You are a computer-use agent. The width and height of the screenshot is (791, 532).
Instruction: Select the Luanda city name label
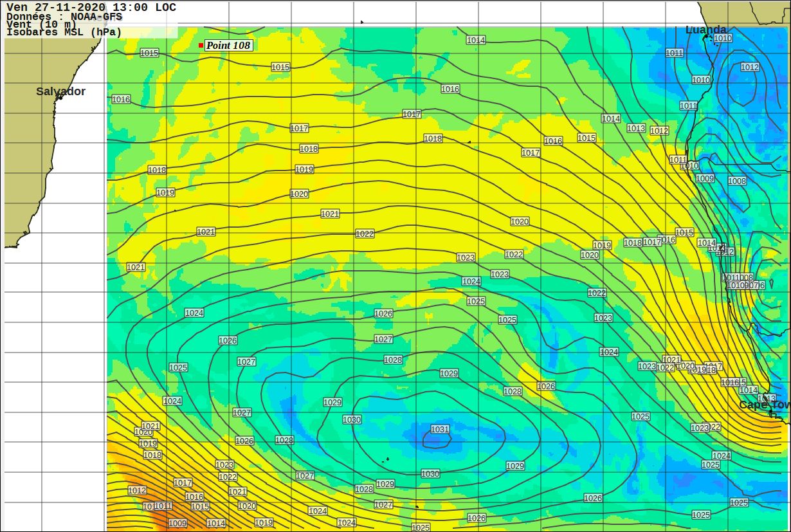tap(705, 30)
